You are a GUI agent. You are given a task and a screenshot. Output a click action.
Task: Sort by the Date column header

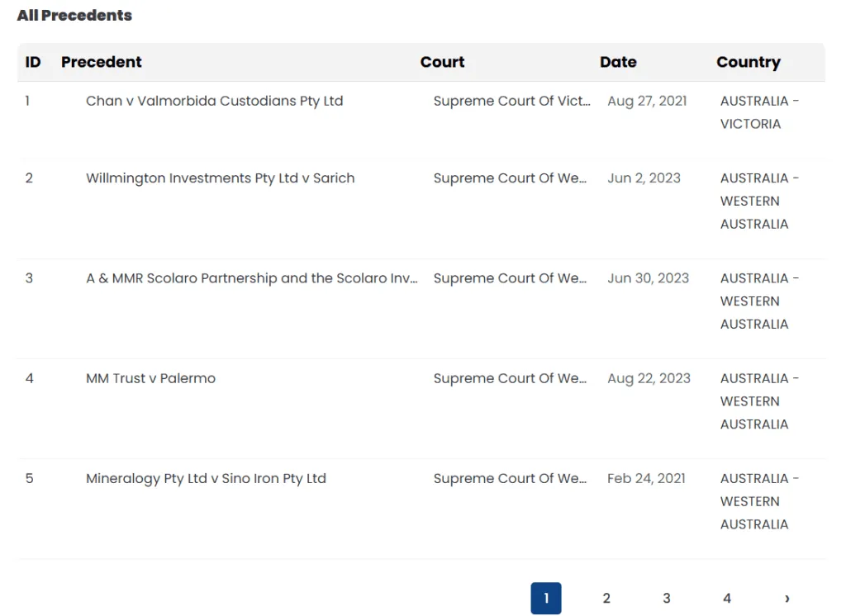[618, 62]
